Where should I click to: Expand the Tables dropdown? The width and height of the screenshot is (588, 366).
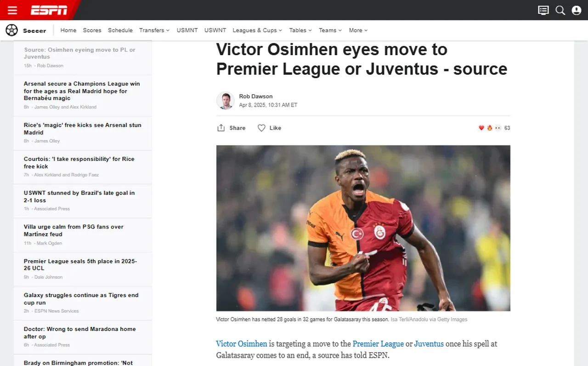click(x=300, y=30)
